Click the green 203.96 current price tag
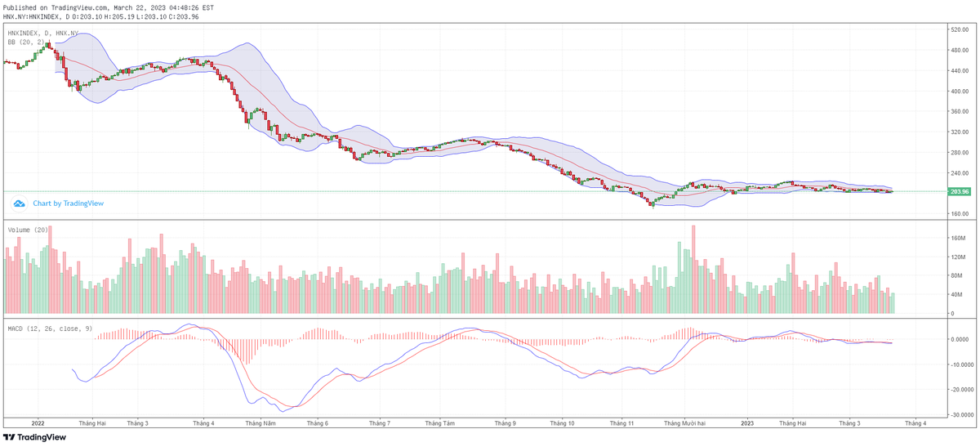 [x=959, y=191]
